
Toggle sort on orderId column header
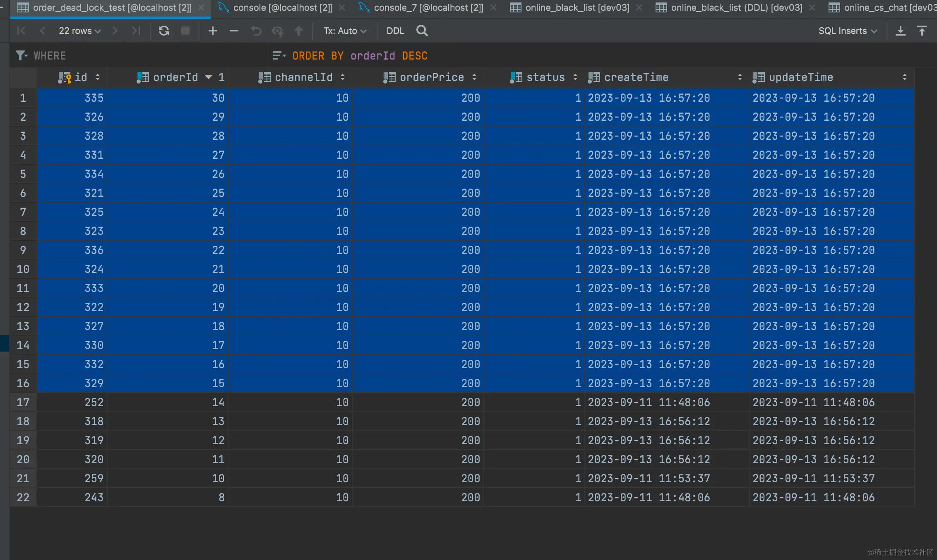[168, 77]
